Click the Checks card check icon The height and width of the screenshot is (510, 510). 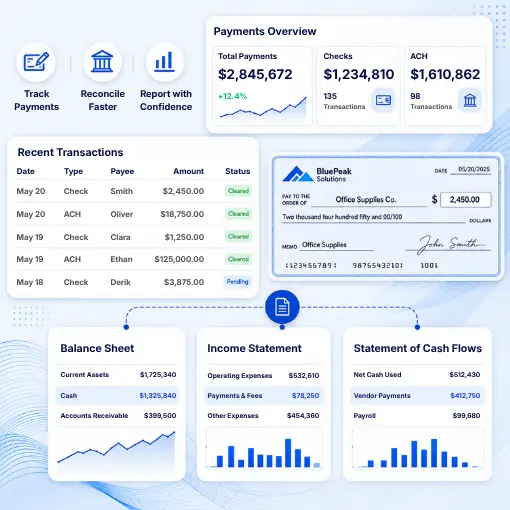[383, 100]
